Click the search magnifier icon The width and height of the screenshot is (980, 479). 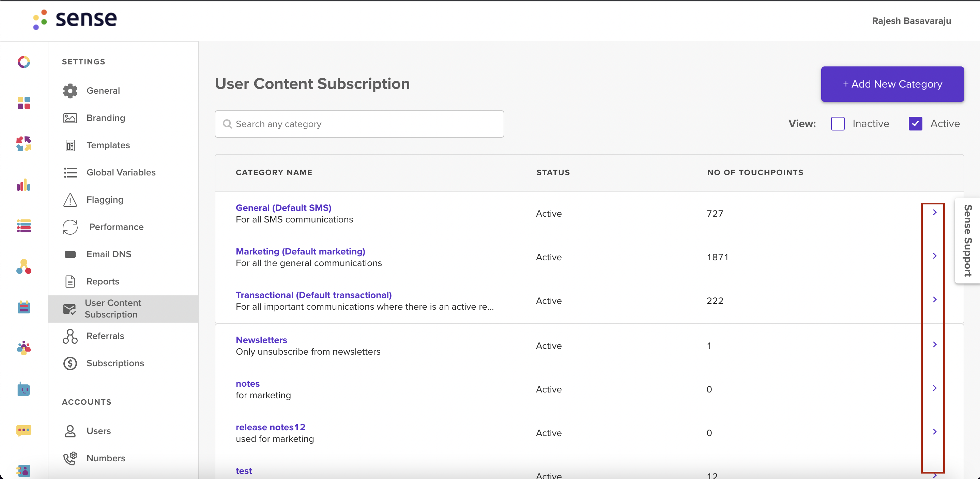(x=227, y=124)
